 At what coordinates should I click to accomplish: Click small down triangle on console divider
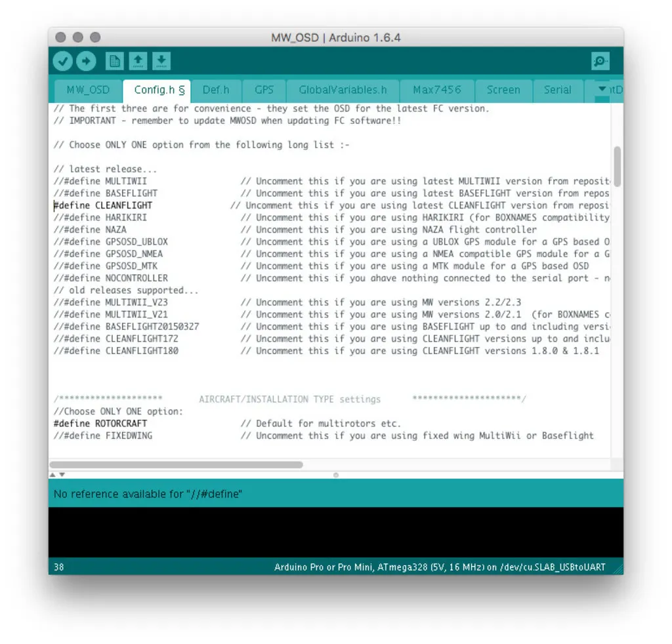62,474
